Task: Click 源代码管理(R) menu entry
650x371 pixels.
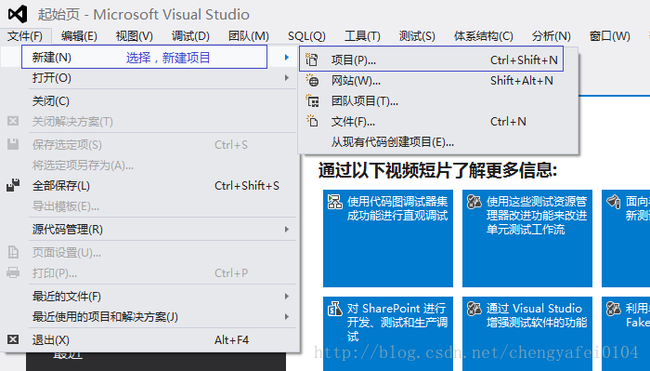Action: point(149,229)
